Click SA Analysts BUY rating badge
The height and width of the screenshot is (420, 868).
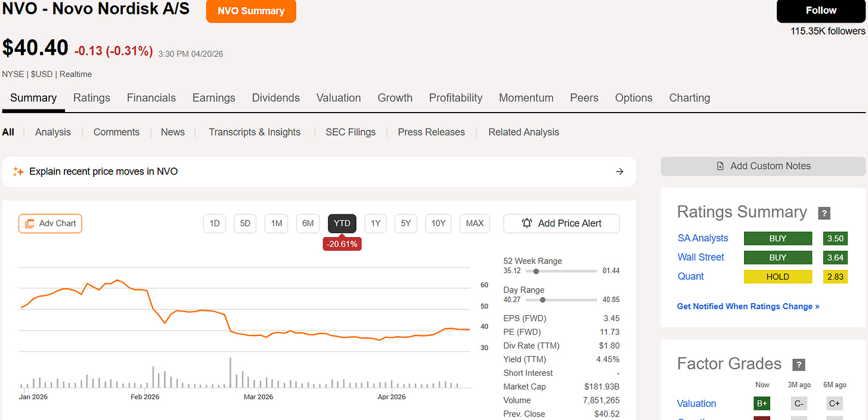(778, 238)
